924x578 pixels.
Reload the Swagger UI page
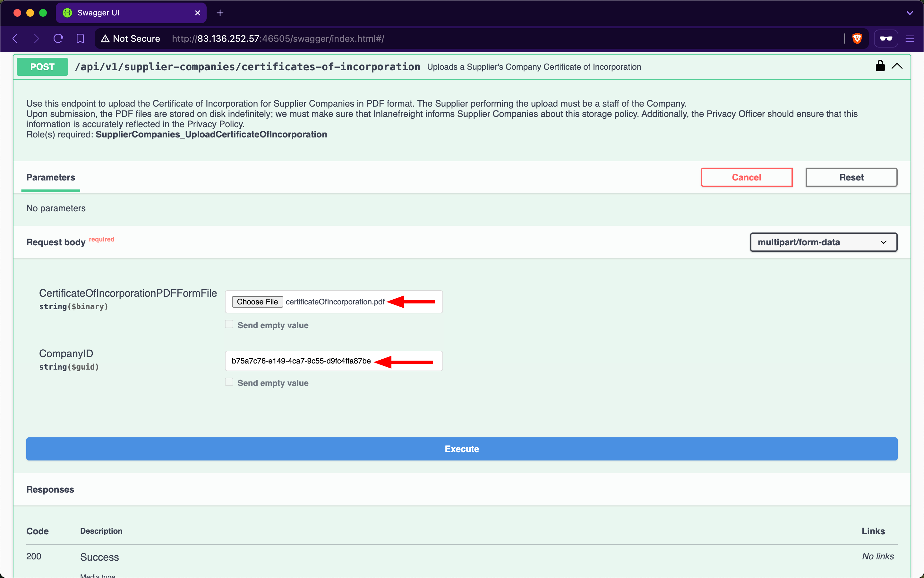pos(58,39)
